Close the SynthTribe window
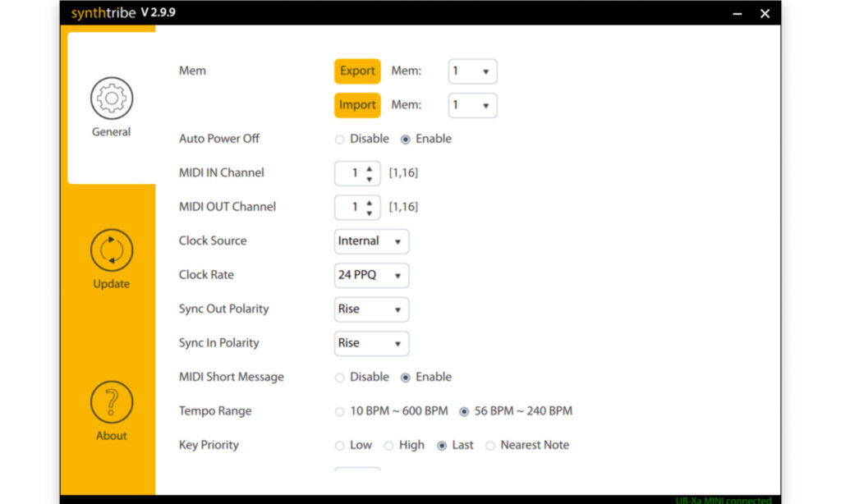The width and height of the screenshot is (841, 504). [x=765, y=13]
